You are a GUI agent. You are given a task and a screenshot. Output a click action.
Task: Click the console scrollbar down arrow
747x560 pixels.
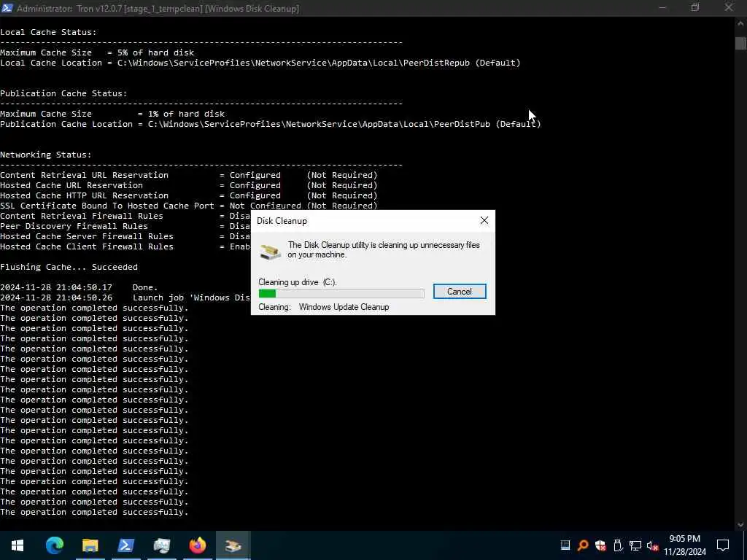[740, 524]
